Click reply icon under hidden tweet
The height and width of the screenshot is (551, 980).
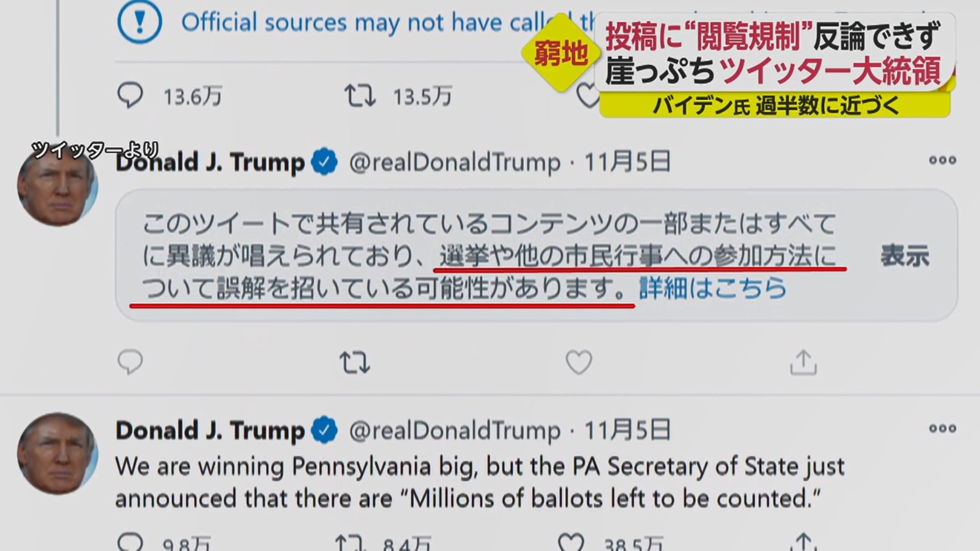pos(130,362)
